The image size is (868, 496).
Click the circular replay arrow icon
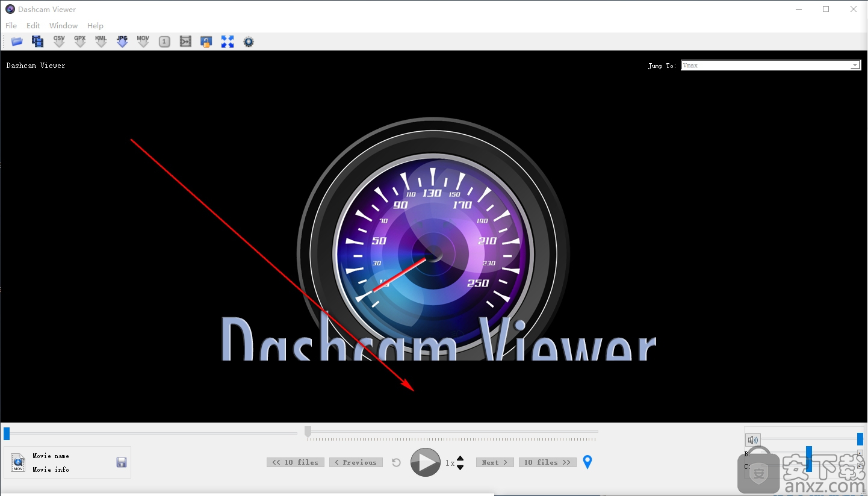click(x=396, y=462)
